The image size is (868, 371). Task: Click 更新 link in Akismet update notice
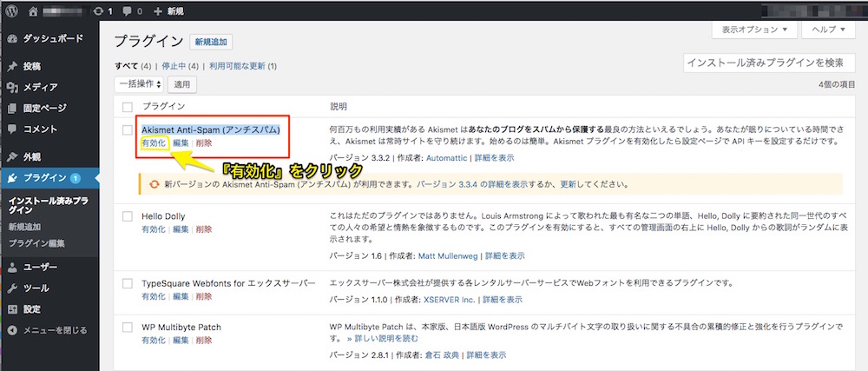568,184
